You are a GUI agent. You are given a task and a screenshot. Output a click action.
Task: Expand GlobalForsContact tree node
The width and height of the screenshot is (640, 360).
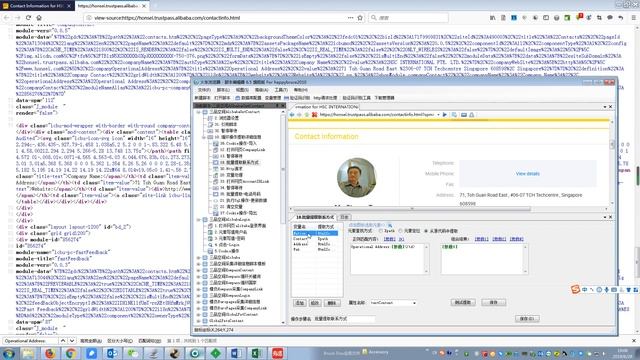click(x=199, y=321)
